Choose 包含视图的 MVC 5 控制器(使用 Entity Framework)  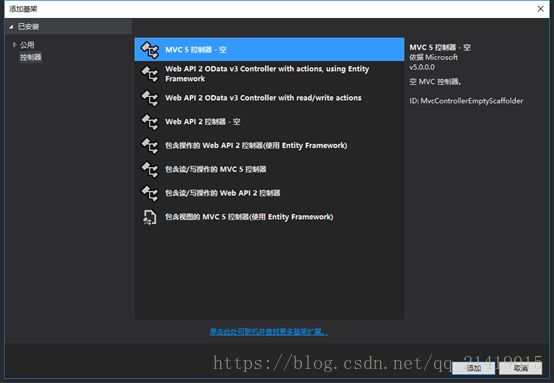(x=269, y=217)
